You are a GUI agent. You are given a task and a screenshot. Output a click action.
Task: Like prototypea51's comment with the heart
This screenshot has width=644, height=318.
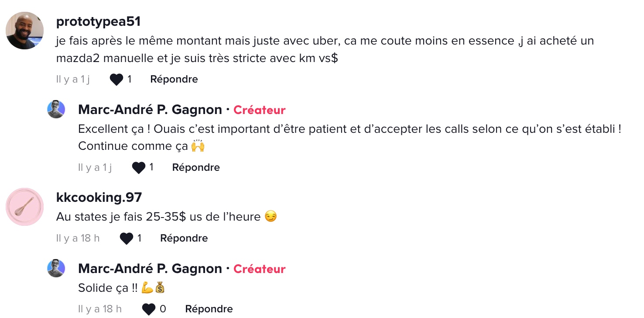116,79
